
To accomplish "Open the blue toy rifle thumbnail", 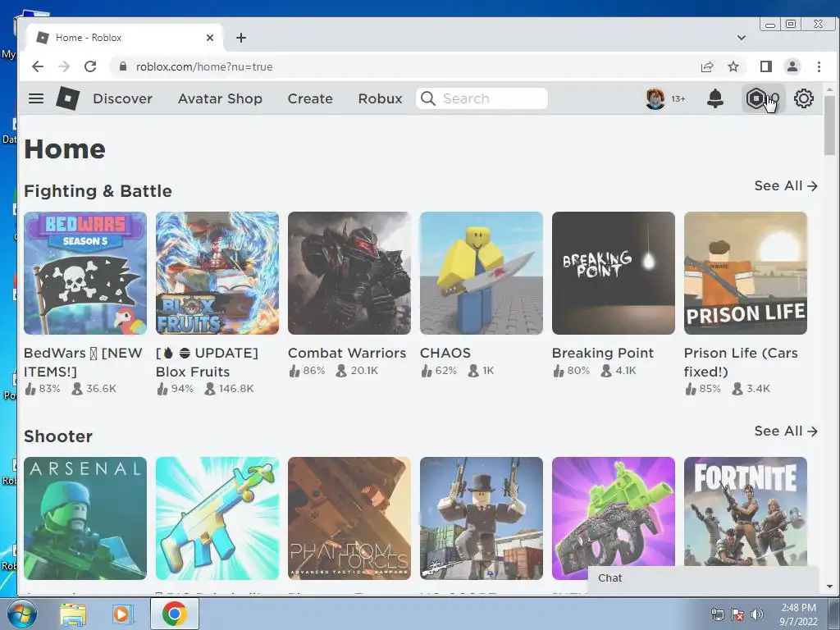I will [x=217, y=518].
